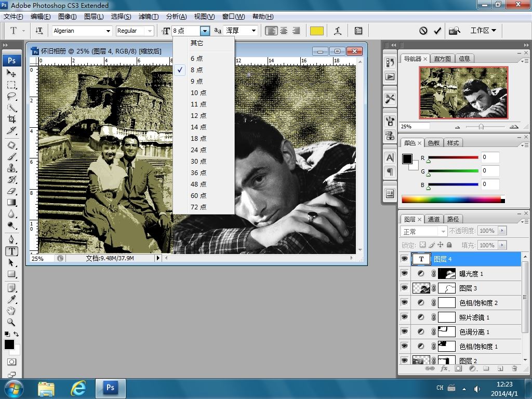Select the Horizontal Type tool
This screenshot has height=399, width=532.
pos(11,251)
